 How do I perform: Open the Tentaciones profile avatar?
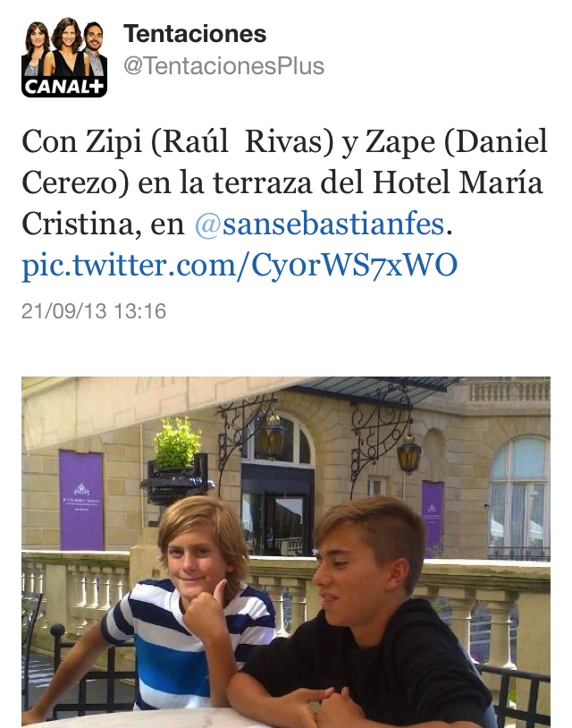[64, 57]
